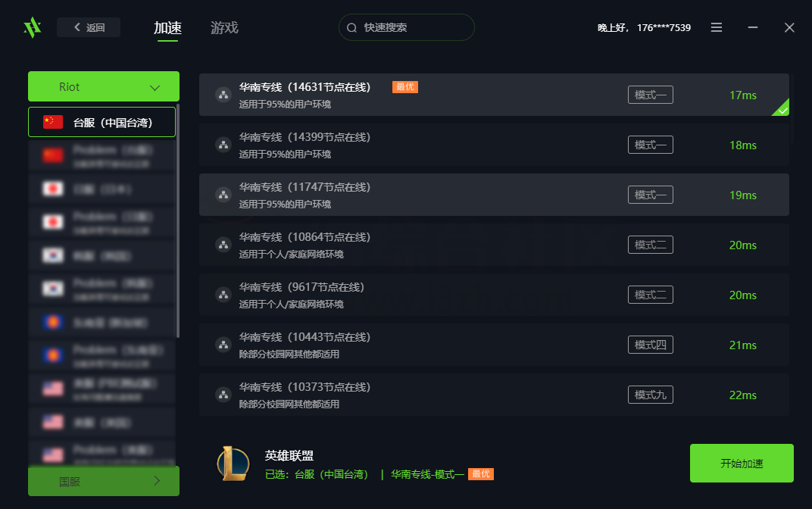Open the hamburger menu icon

[x=717, y=27]
